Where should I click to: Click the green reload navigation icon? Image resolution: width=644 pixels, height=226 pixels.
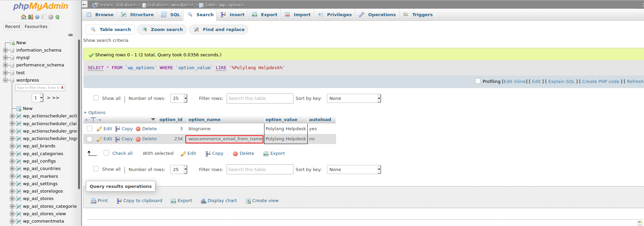[57, 17]
